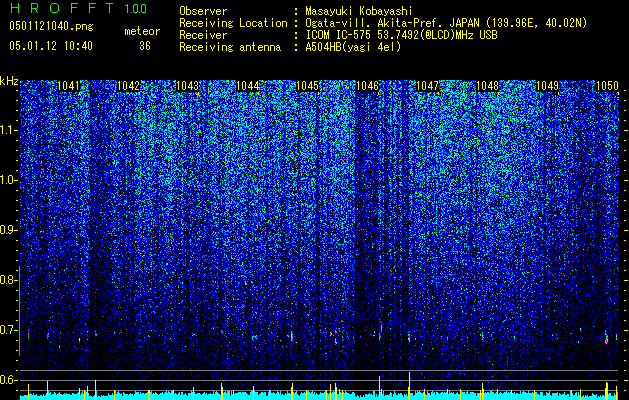Click the 0.9 frequency axis label
The height and width of the screenshot is (400, 629).
[8, 230]
